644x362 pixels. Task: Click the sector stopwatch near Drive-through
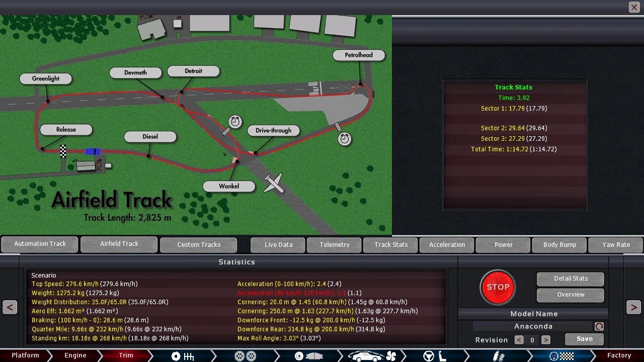(x=235, y=122)
